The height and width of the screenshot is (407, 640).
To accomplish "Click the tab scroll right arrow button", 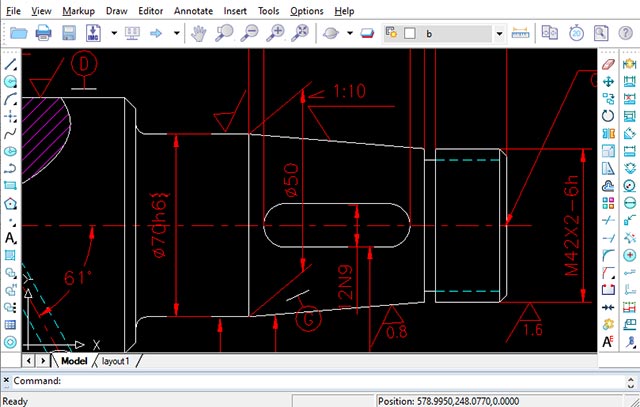I will [x=42, y=361].
